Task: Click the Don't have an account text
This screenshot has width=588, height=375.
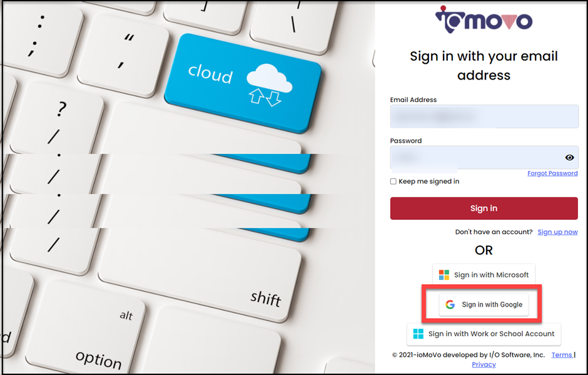Action: pos(494,232)
